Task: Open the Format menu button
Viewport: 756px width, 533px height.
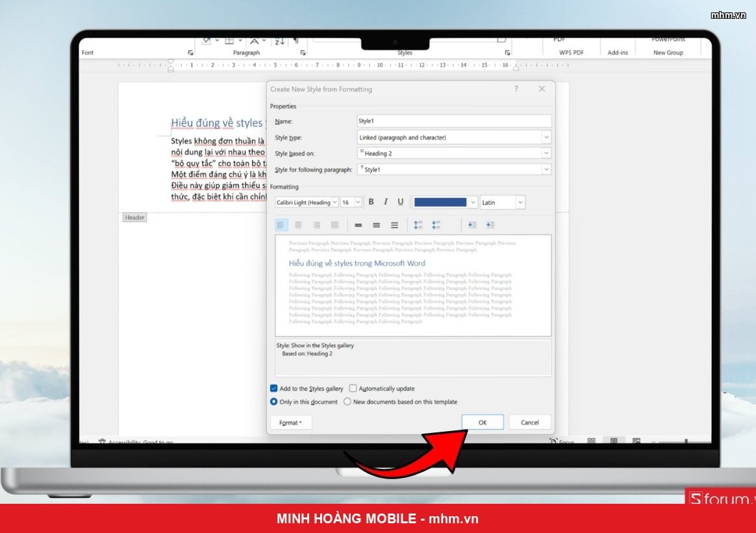Action: pyautogui.click(x=291, y=423)
